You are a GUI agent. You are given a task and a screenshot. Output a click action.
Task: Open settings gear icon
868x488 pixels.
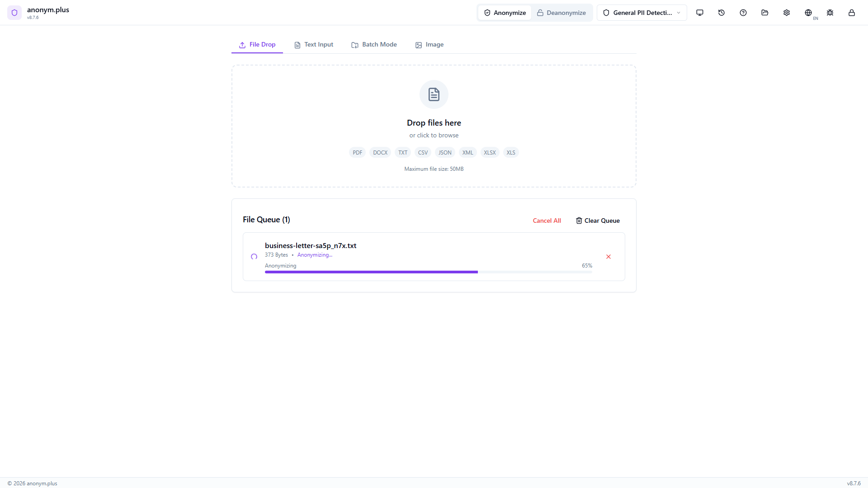(787, 13)
